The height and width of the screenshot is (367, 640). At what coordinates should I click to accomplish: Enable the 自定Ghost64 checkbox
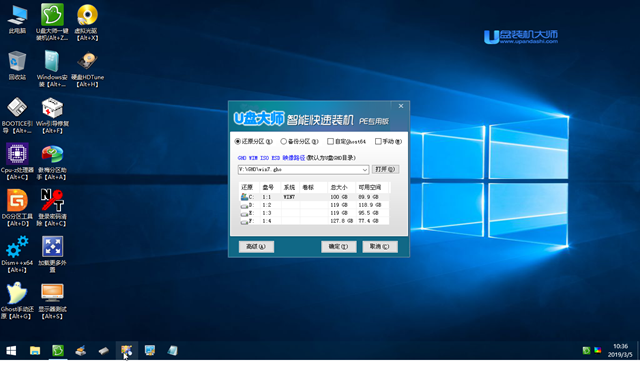tap(330, 141)
